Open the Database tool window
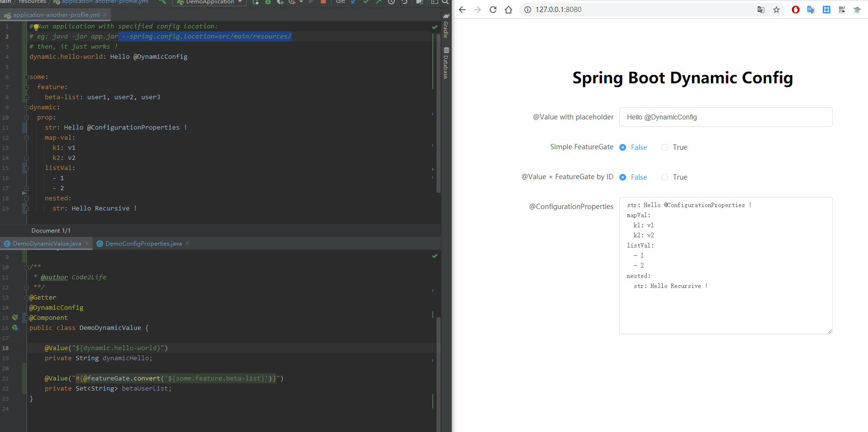Screen dimensions: 868x432 coord(446,63)
